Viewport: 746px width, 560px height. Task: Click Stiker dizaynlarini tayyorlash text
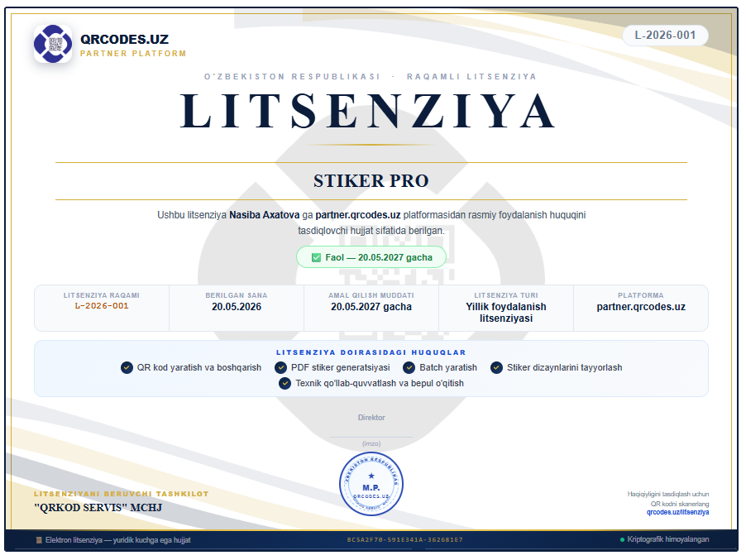(564, 368)
